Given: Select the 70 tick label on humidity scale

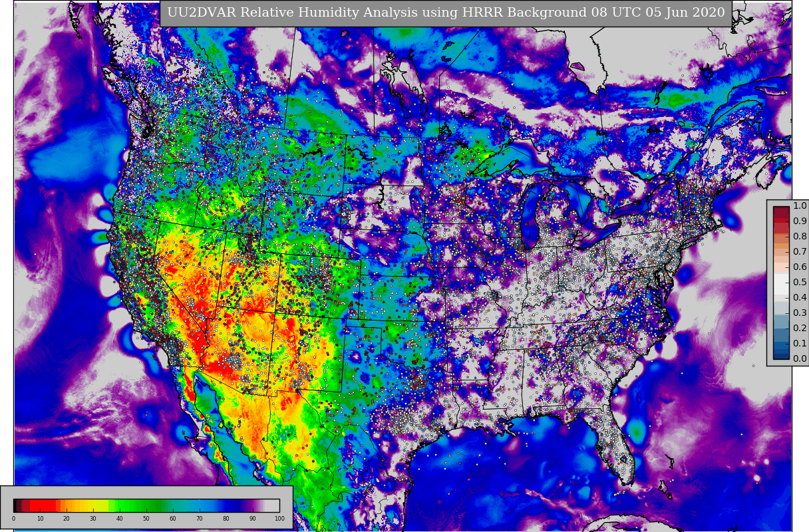Looking at the screenshot, I should (x=200, y=519).
